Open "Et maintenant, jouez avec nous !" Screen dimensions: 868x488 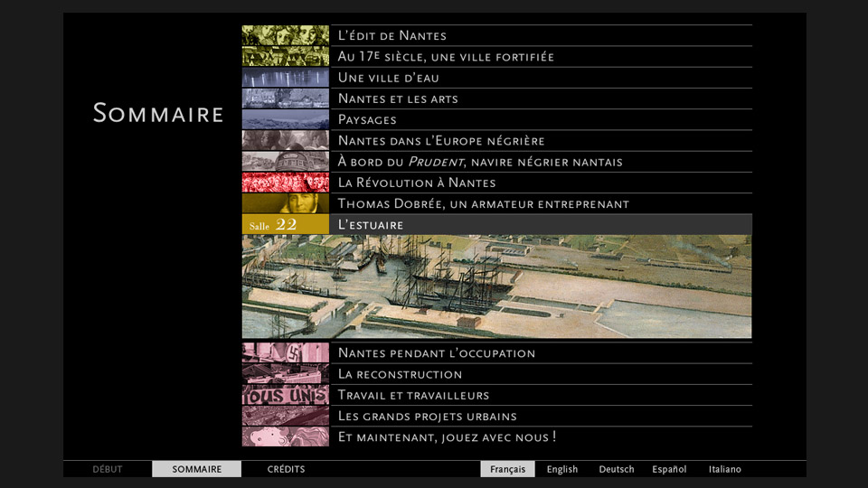(x=541, y=437)
